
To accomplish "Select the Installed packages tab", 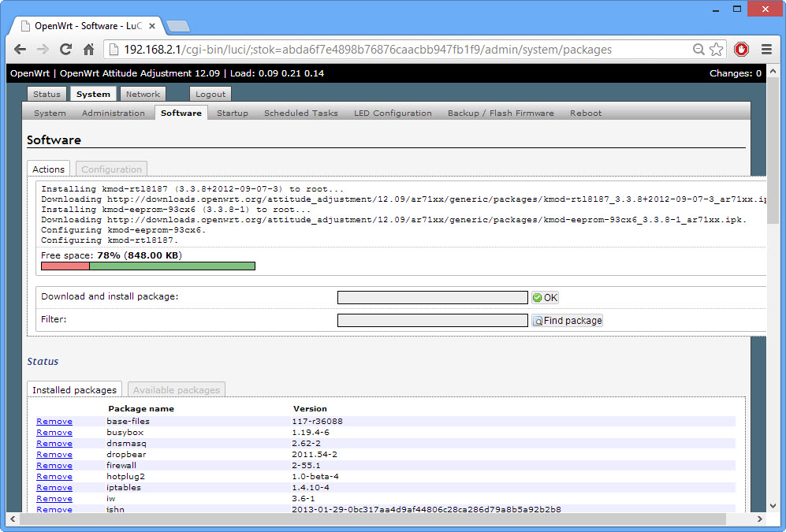I will pos(75,389).
